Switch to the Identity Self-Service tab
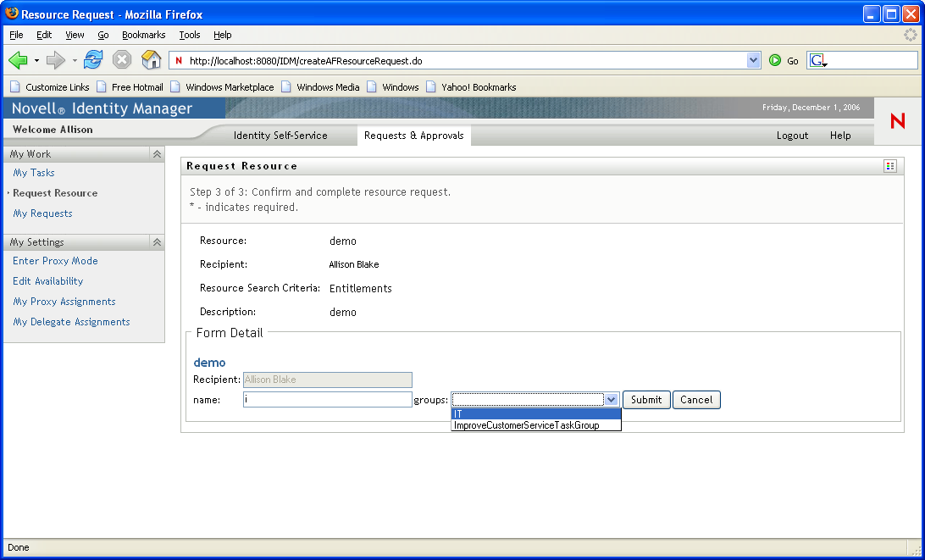This screenshot has width=925, height=560. [x=280, y=136]
